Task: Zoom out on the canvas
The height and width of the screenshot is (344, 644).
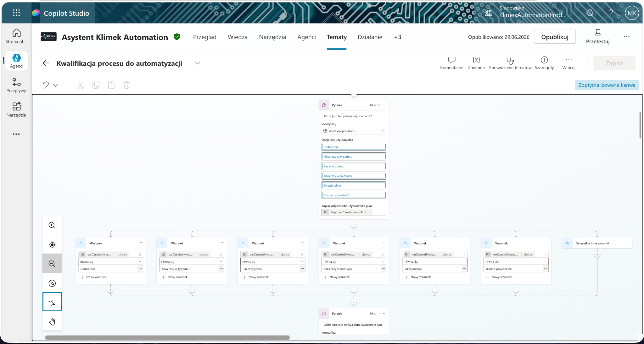Action: click(x=52, y=264)
